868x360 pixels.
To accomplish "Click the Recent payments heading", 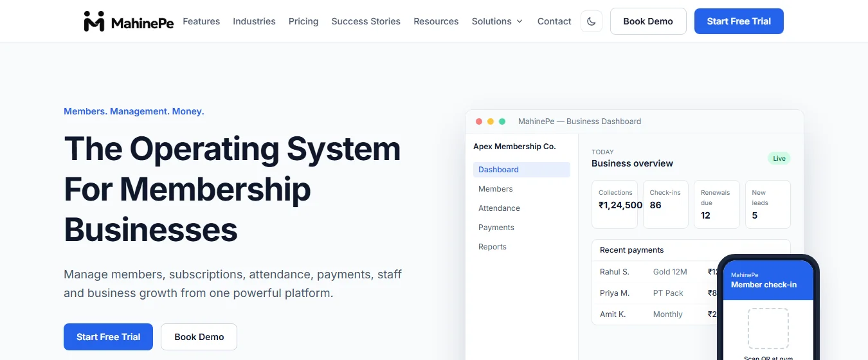I will (x=631, y=250).
